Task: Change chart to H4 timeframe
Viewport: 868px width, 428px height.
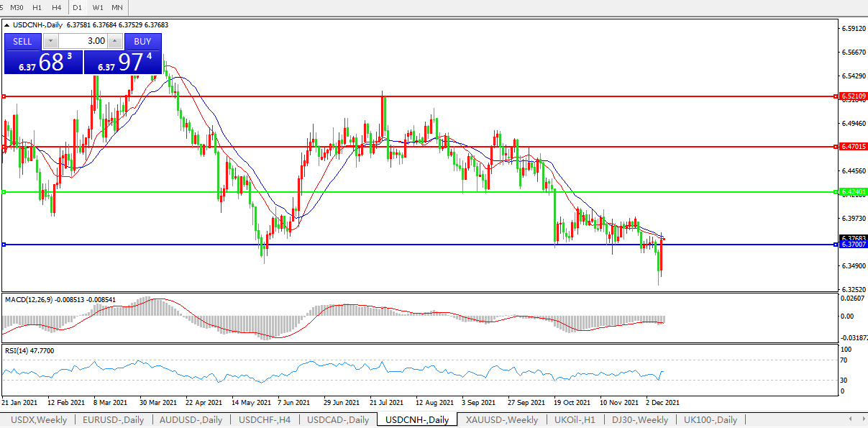Action: click(56, 7)
